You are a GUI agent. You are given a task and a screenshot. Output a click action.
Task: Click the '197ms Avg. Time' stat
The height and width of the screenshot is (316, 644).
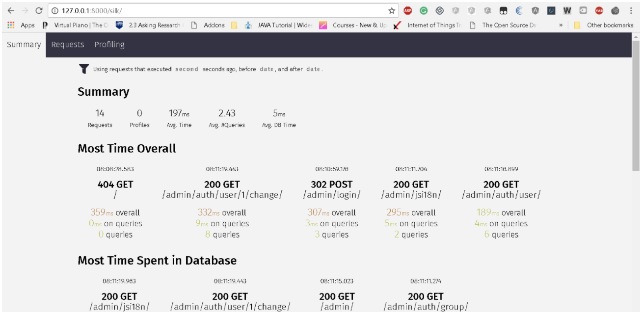(x=179, y=118)
